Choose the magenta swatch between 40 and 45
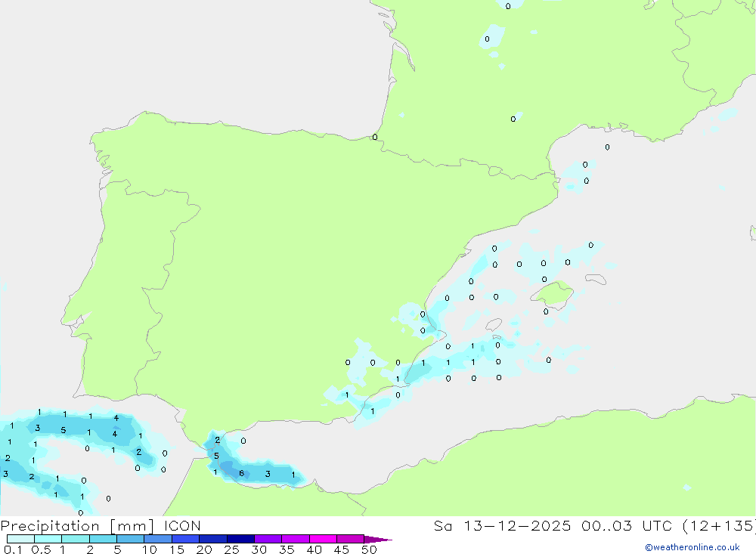Viewport: 756px width, 554px height. point(323,539)
